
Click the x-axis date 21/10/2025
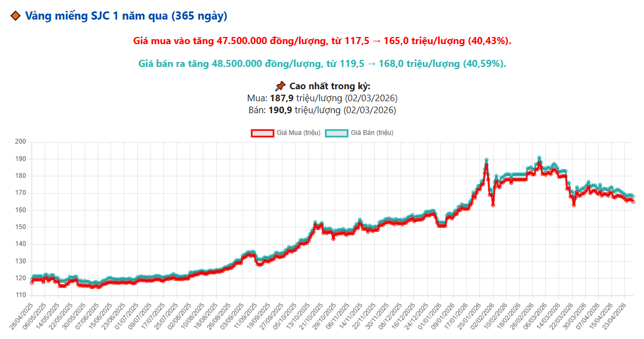click(x=311, y=316)
